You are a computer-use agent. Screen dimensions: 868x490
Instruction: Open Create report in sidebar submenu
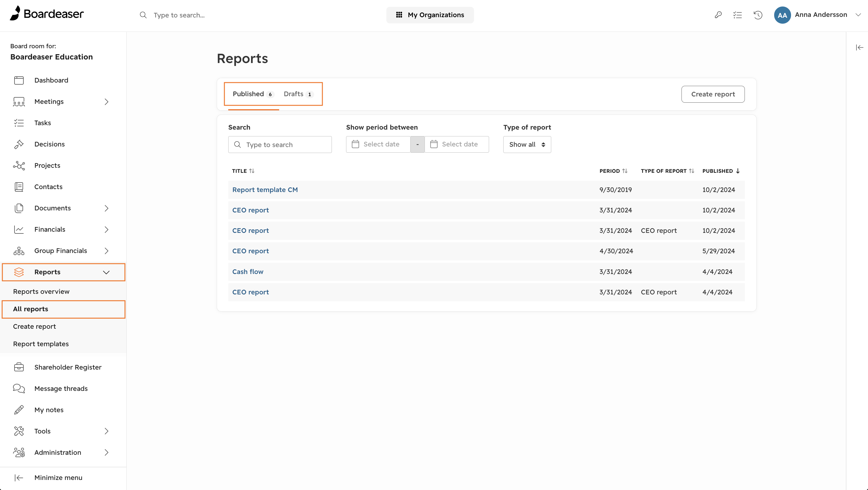tap(34, 326)
